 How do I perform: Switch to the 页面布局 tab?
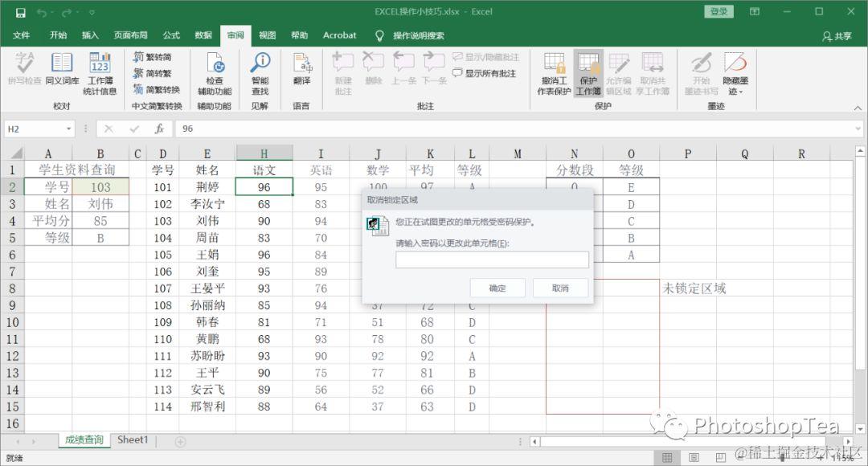(131, 35)
